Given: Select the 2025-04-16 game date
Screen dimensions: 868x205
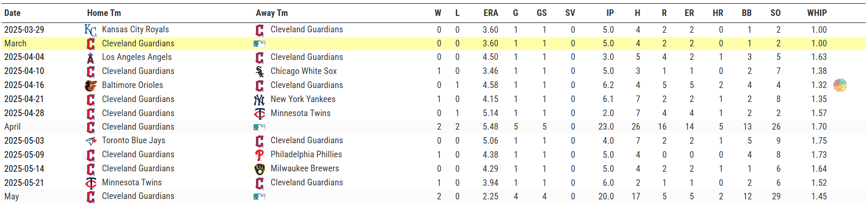Looking at the screenshot, I should click(x=24, y=85).
